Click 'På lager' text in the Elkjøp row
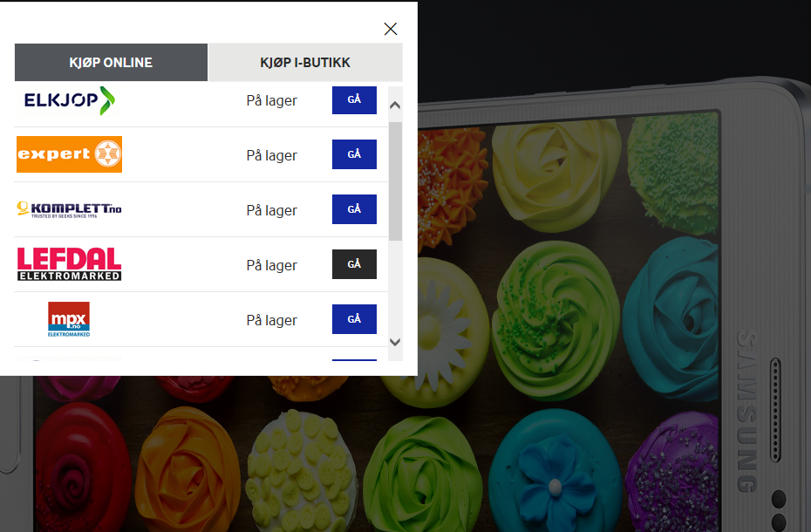 [x=271, y=100]
